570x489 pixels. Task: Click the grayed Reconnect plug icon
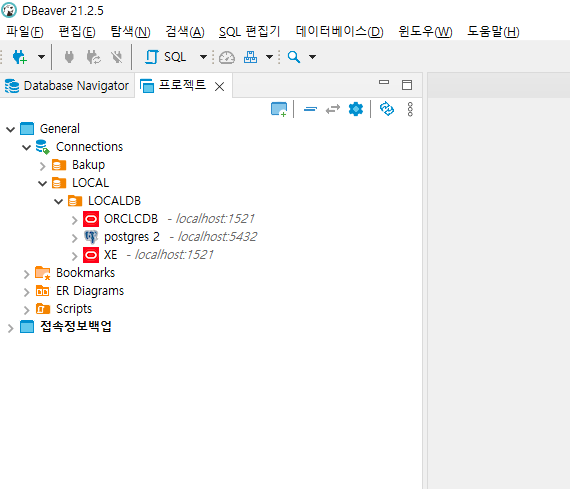(x=93, y=57)
